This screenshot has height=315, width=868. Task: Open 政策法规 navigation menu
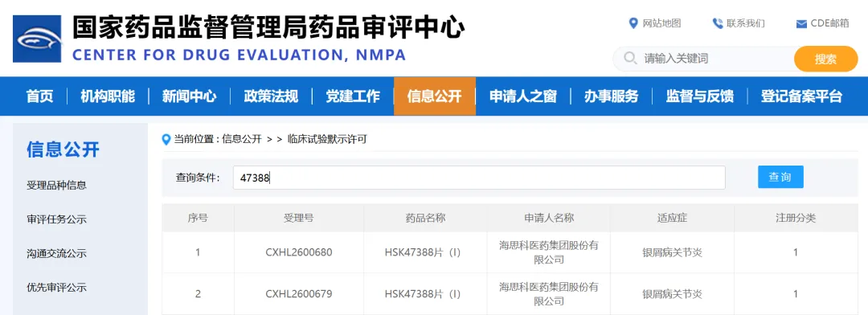[x=272, y=96]
